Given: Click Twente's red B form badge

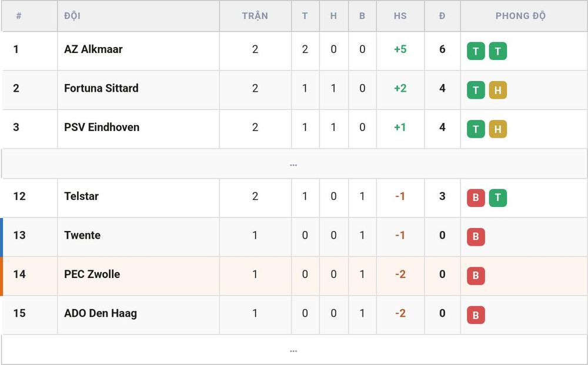Looking at the screenshot, I should coord(476,237).
